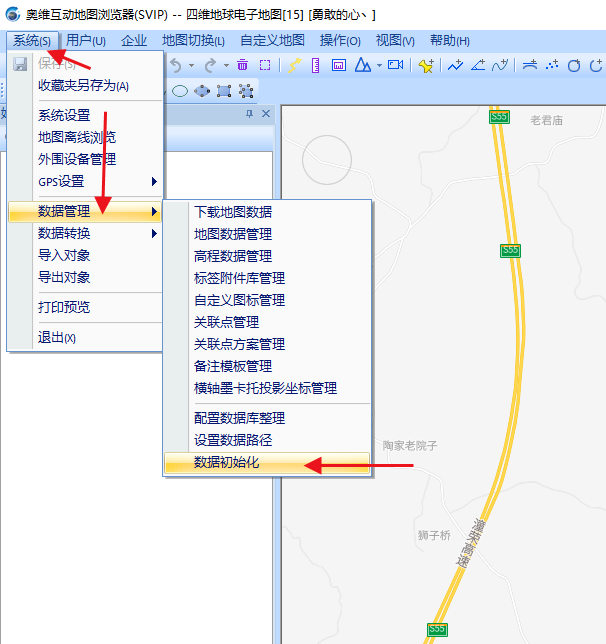This screenshot has height=644, width=606.
Task: Open 系统设置 from system menu
Action: click(85, 115)
